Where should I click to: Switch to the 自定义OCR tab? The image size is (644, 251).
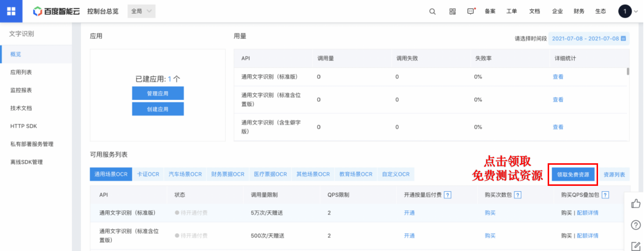tap(396, 174)
